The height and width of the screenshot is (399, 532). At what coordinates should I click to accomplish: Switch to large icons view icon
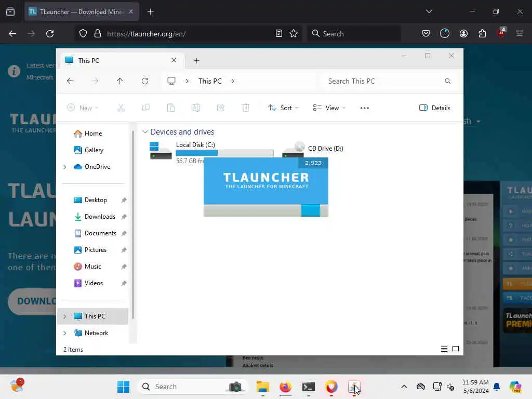456,349
